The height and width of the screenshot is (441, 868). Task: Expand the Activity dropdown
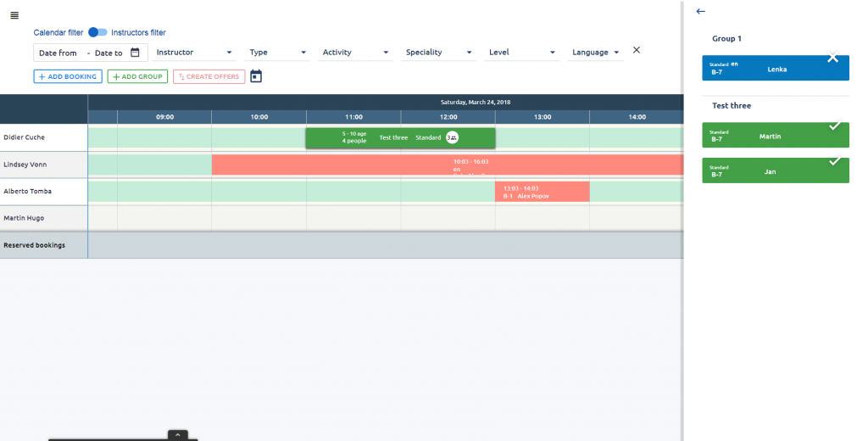355,52
